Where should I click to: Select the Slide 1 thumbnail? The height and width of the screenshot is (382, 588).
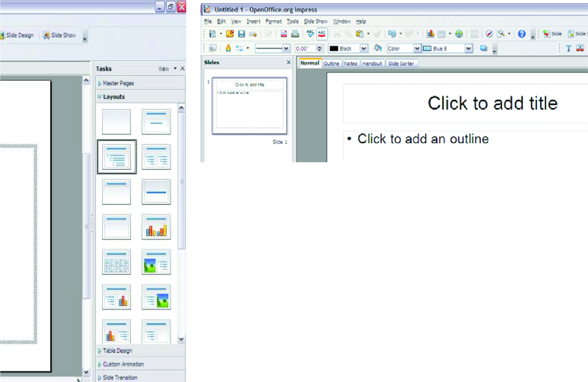tap(250, 106)
